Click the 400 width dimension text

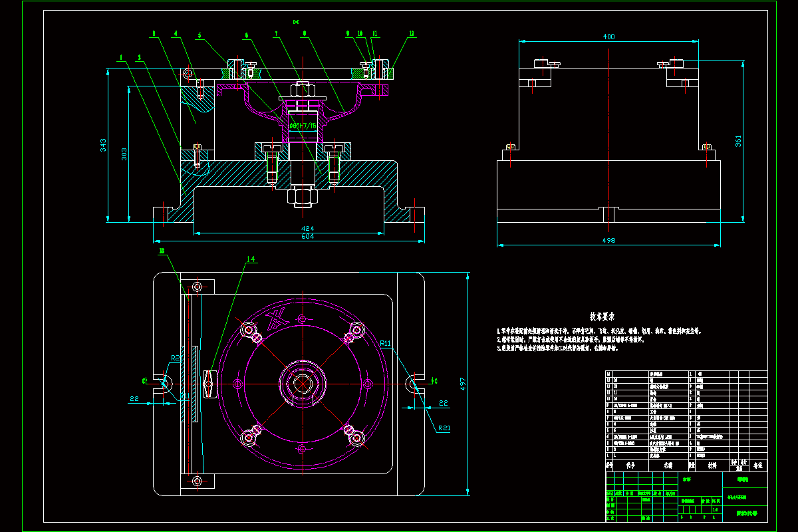click(609, 38)
